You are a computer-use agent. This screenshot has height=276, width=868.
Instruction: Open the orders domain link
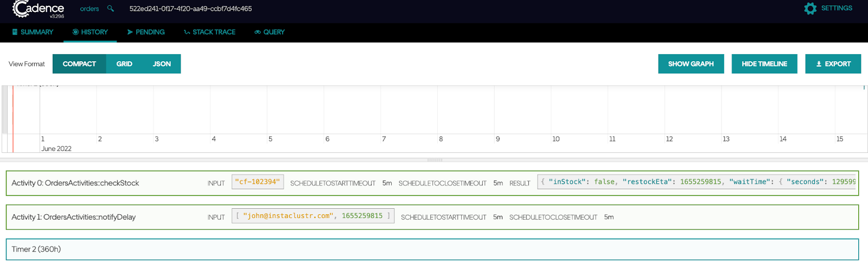point(90,9)
